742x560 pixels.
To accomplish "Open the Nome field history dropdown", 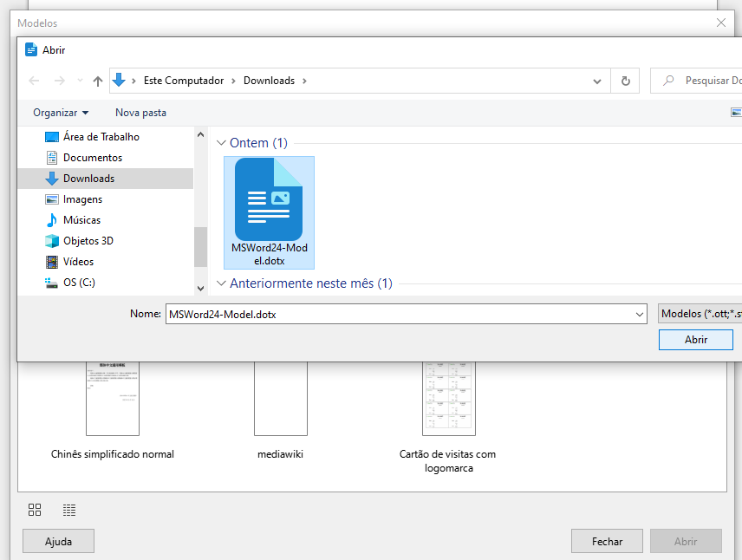I will 639,314.
